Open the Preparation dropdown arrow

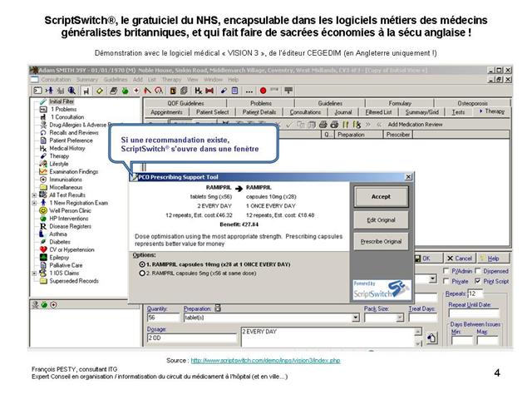tap(355, 318)
